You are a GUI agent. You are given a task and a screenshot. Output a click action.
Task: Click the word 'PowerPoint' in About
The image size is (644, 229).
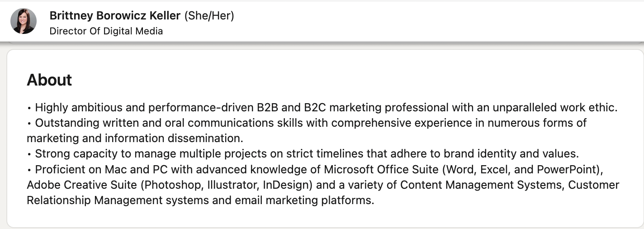click(567, 169)
